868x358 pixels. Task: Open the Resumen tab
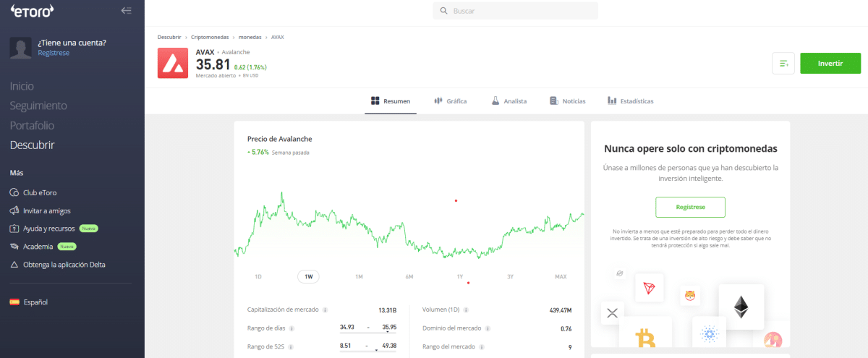pos(391,101)
